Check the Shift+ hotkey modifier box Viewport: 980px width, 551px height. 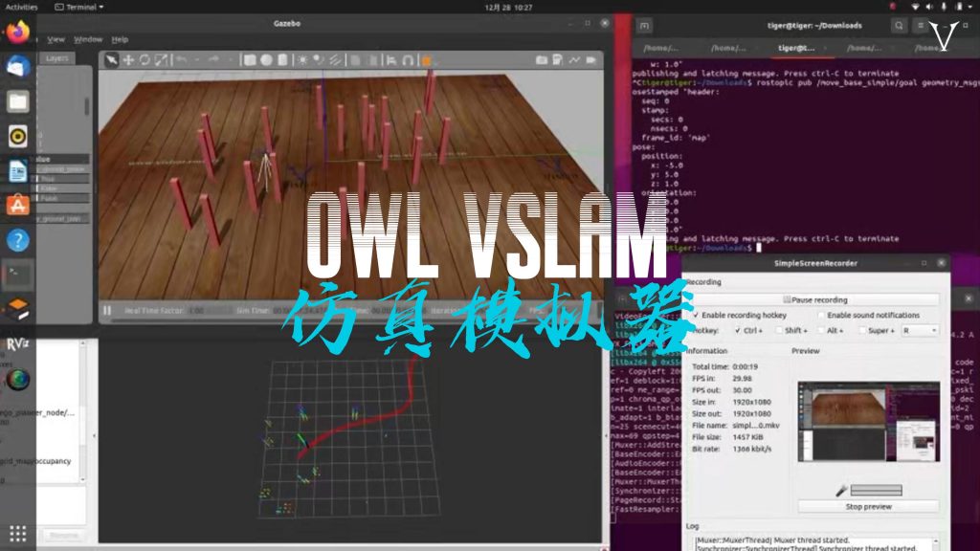778,330
